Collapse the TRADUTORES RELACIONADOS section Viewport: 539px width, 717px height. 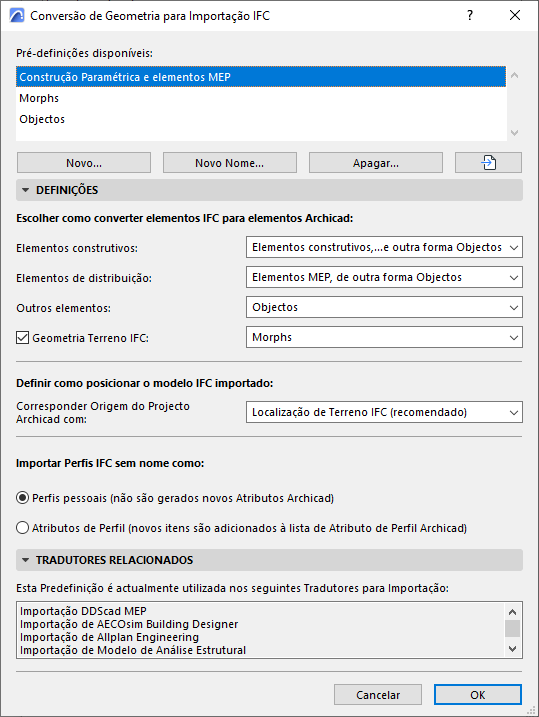tap(269, 560)
